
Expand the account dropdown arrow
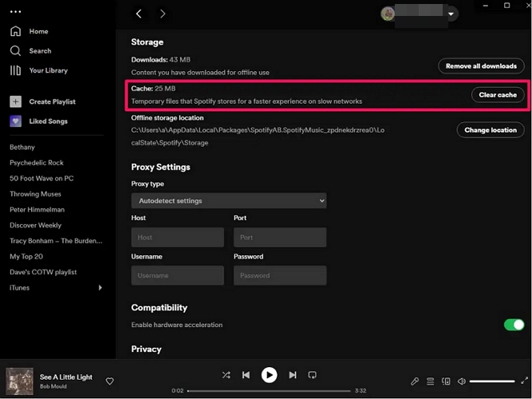tap(451, 14)
